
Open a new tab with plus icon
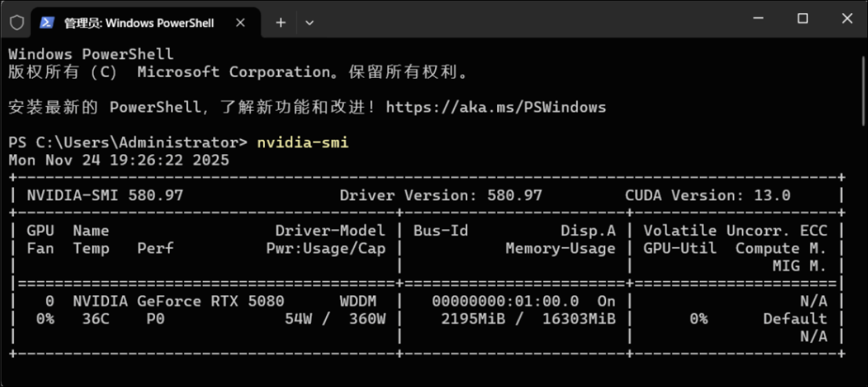[x=281, y=23]
